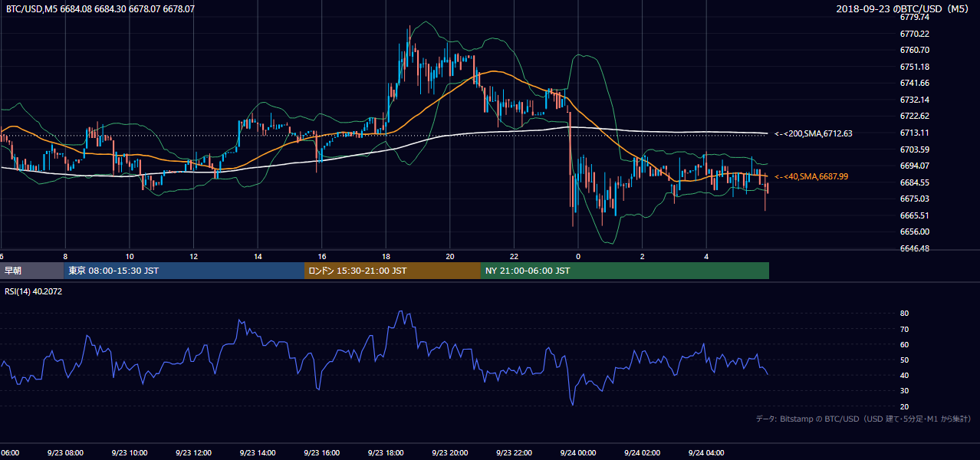The image size is (980, 460).
Task: Click the 9/24 00:00 time label
Action: pyautogui.click(x=579, y=453)
